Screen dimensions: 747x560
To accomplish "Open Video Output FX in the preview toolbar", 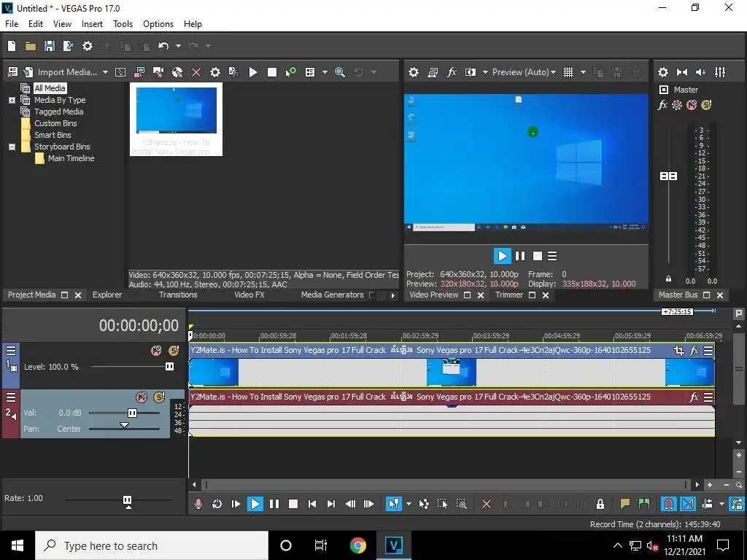I will click(451, 72).
